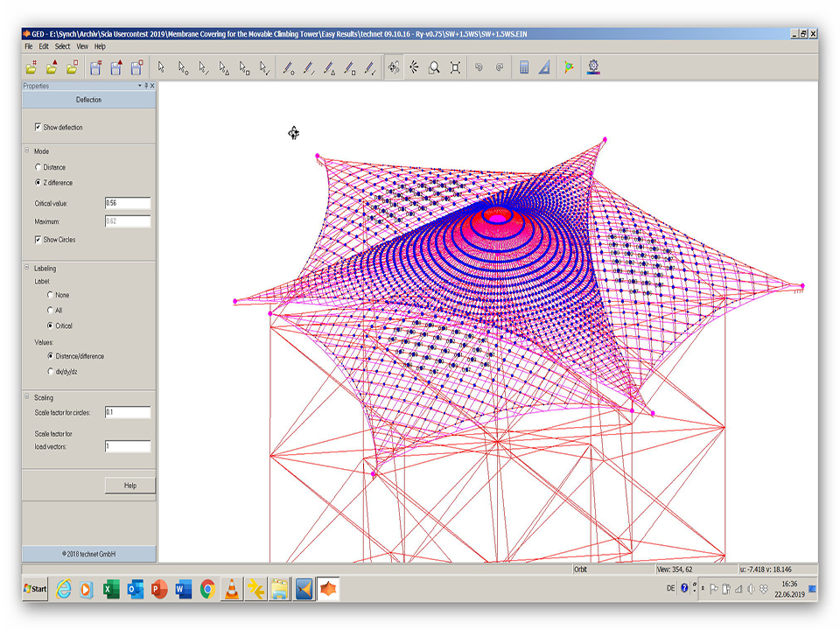
Task: Open the settings gear icon in toolbar
Action: (x=594, y=66)
